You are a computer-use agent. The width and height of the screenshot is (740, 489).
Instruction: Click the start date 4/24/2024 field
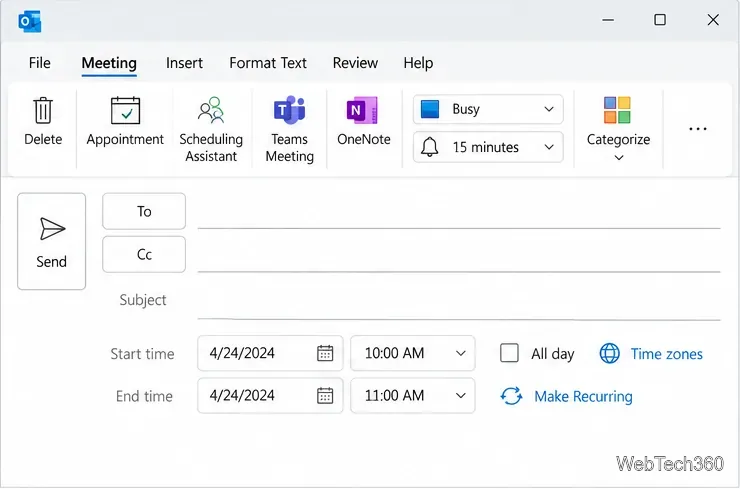[270, 353]
